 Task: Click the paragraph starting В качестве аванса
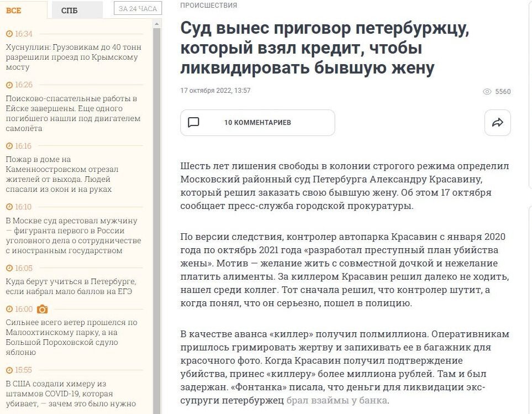[x=345, y=367]
